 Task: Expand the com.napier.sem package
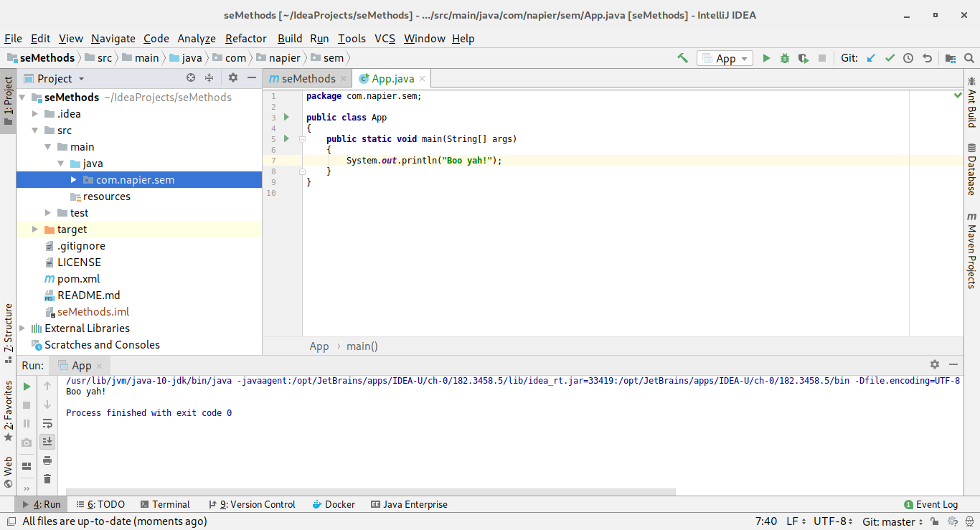click(x=73, y=180)
